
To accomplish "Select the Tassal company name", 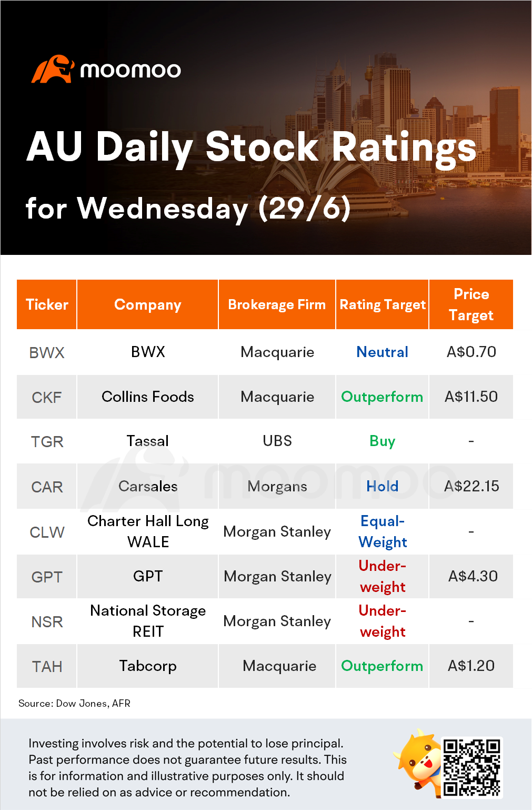I will (x=148, y=441).
